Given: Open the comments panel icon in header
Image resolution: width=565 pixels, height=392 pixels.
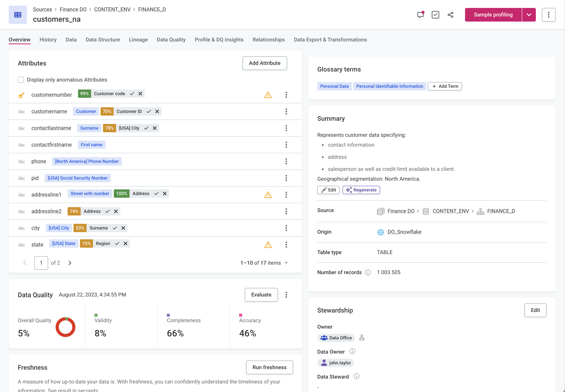Looking at the screenshot, I should [420, 15].
